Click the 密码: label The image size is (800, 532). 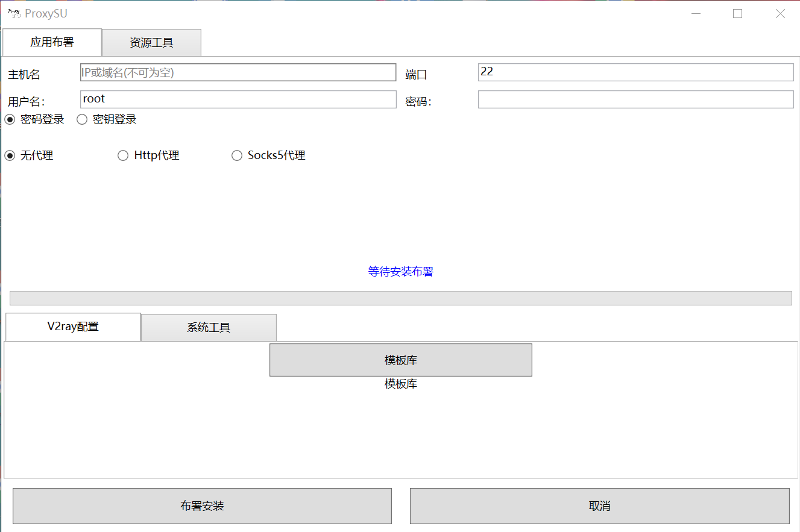419,102
